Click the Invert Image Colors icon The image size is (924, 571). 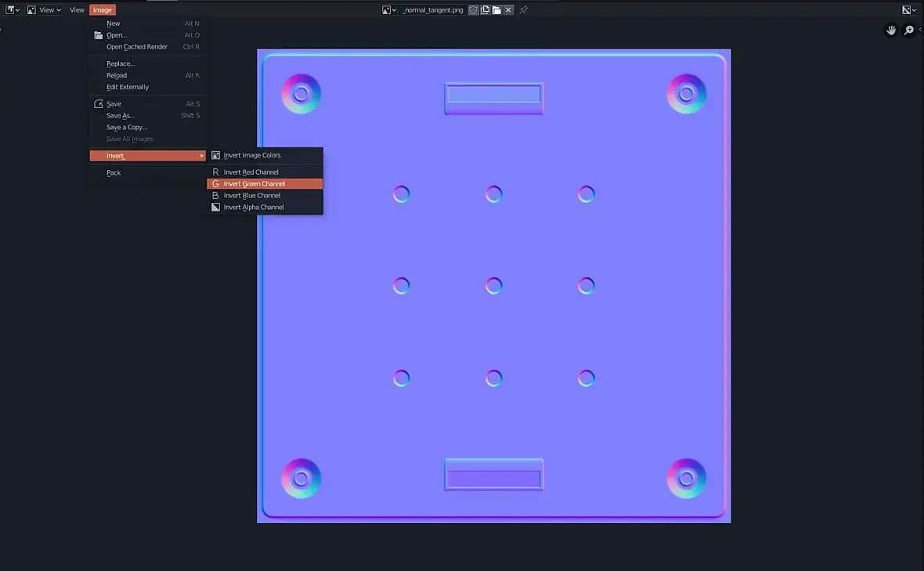215,156
